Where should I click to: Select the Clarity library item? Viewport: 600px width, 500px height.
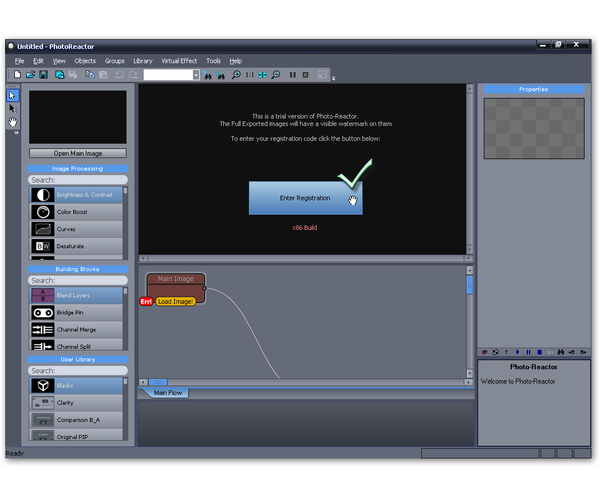click(76, 403)
